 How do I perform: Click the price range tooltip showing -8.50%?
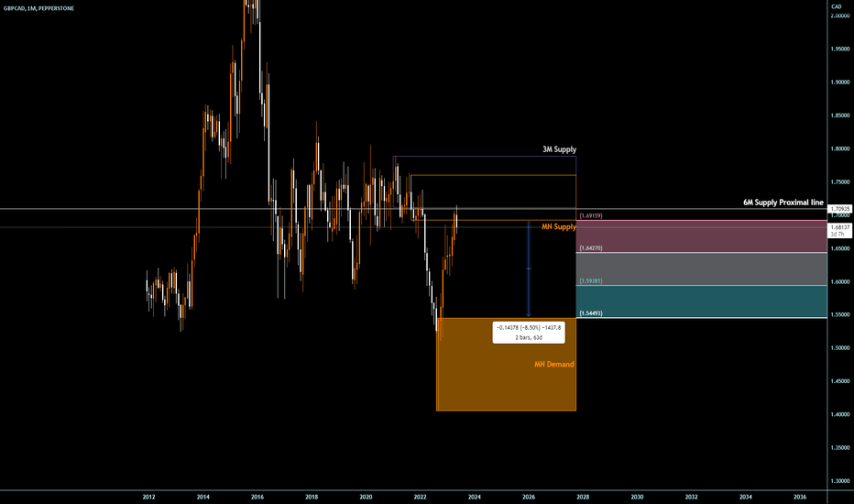pos(529,333)
